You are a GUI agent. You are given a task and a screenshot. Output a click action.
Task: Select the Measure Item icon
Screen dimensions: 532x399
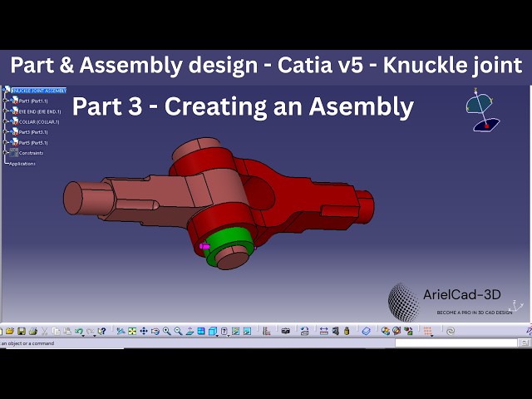point(335,331)
